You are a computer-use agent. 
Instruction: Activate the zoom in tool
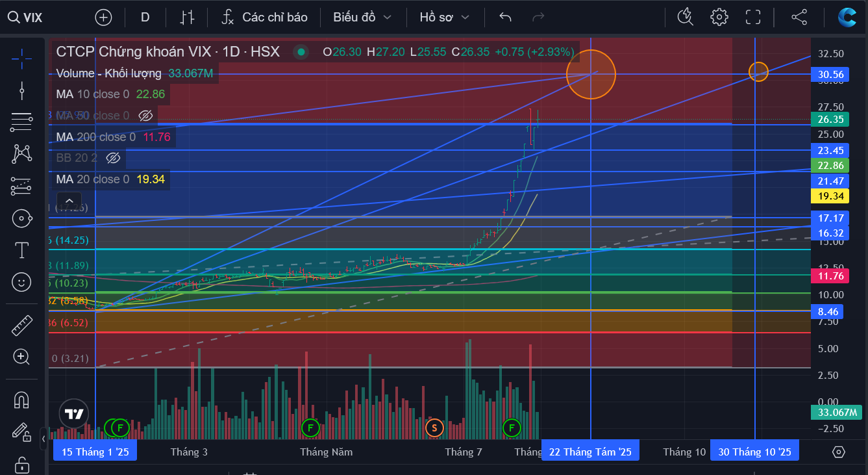[21, 357]
